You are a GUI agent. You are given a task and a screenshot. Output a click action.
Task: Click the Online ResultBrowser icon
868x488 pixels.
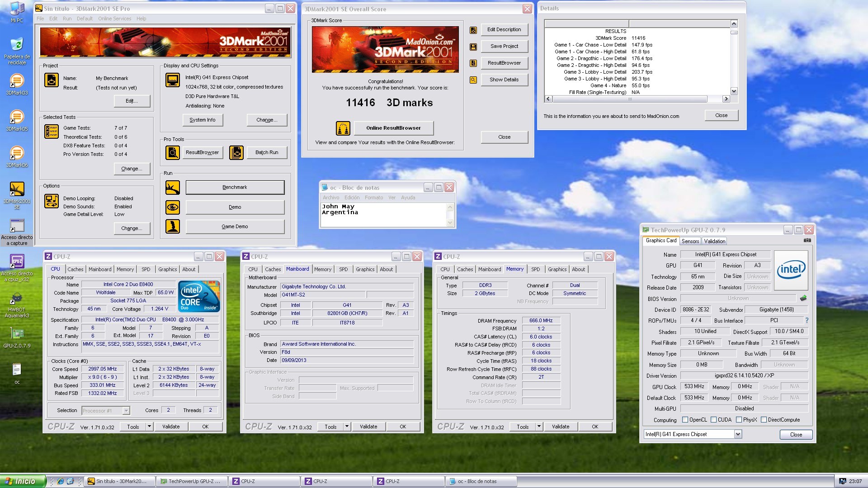coord(343,128)
